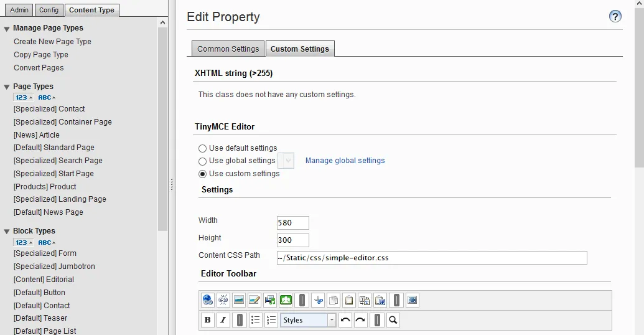Select the insert media icon

click(x=270, y=300)
